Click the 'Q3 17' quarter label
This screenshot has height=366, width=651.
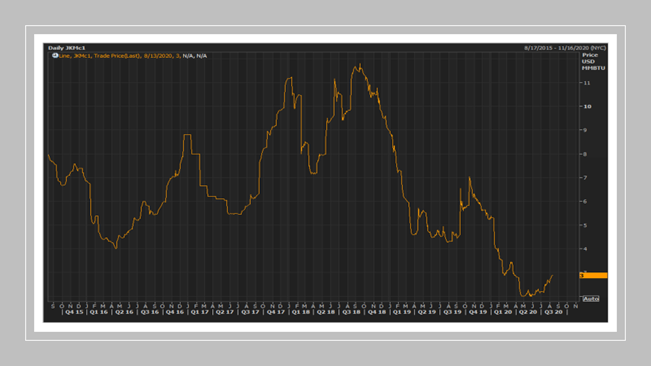[x=250, y=312]
